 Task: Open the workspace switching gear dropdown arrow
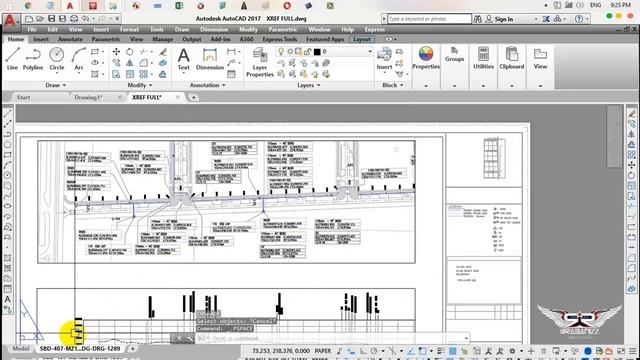521,351
